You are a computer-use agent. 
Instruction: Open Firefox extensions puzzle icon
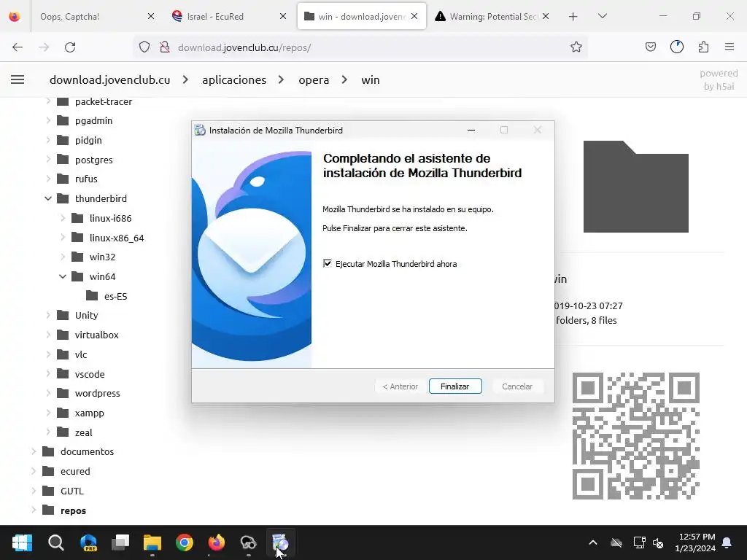pyautogui.click(x=703, y=47)
